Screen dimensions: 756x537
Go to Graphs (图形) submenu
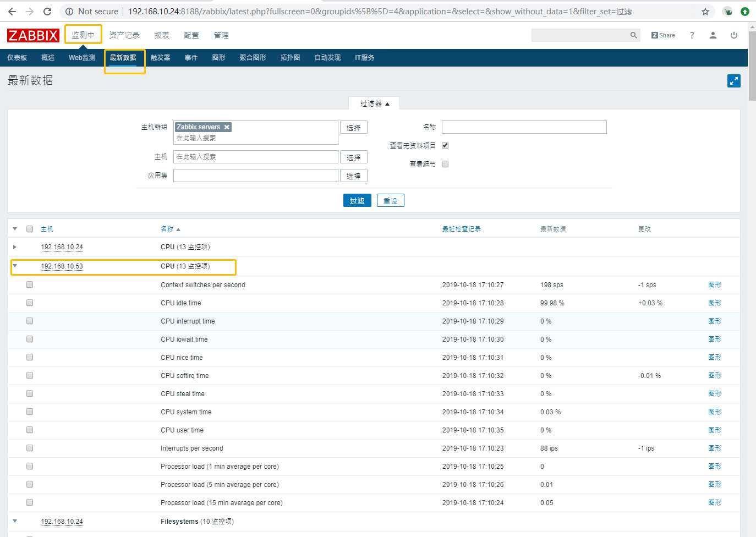pyautogui.click(x=218, y=57)
